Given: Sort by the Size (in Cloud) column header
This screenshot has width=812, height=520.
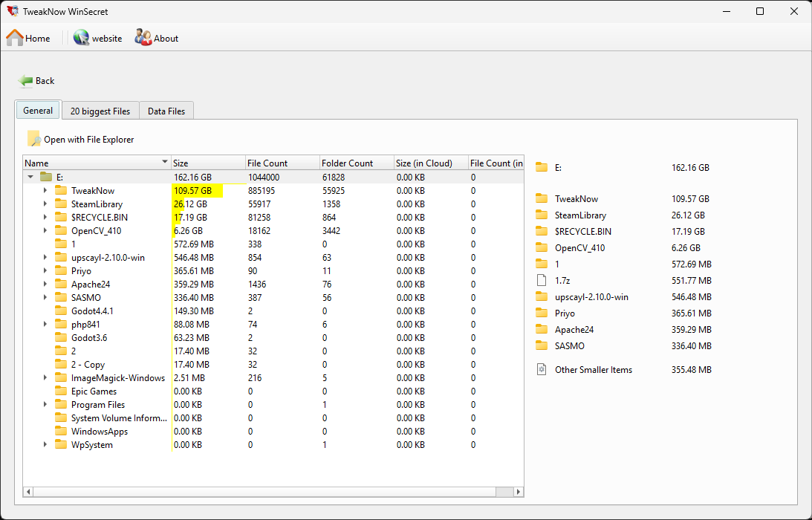Looking at the screenshot, I should (432, 163).
